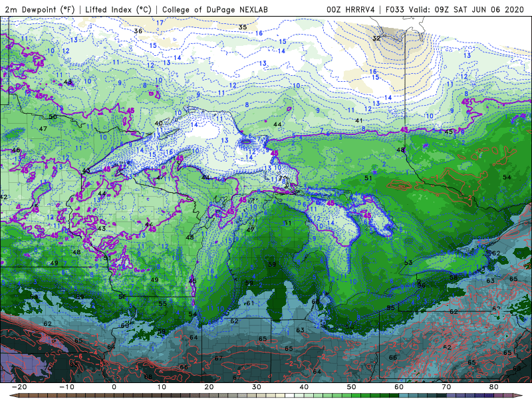The height and width of the screenshot is (399, 532).
Task: Click the '58' dewpoint value on the map
Action: point(454,277)
